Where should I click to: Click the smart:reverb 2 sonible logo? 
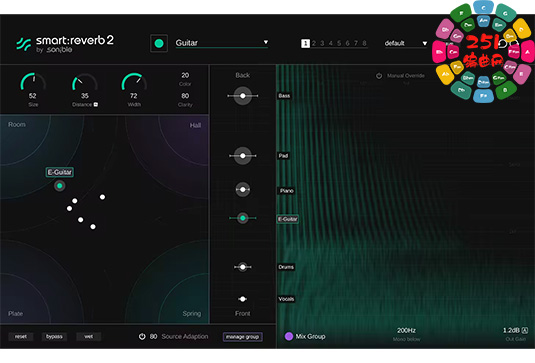(65, 44)
